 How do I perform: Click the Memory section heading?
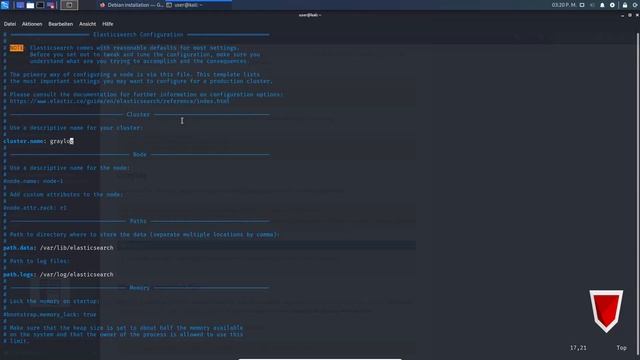139,288
